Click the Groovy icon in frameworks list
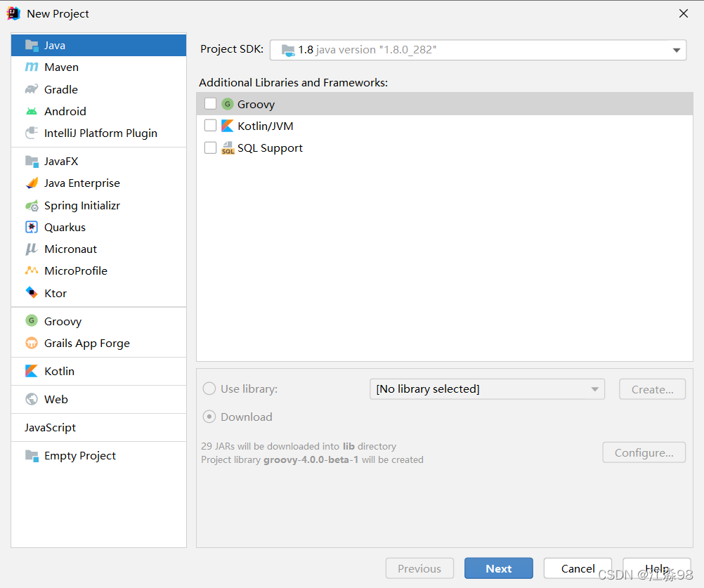 (x=228, y=104)
